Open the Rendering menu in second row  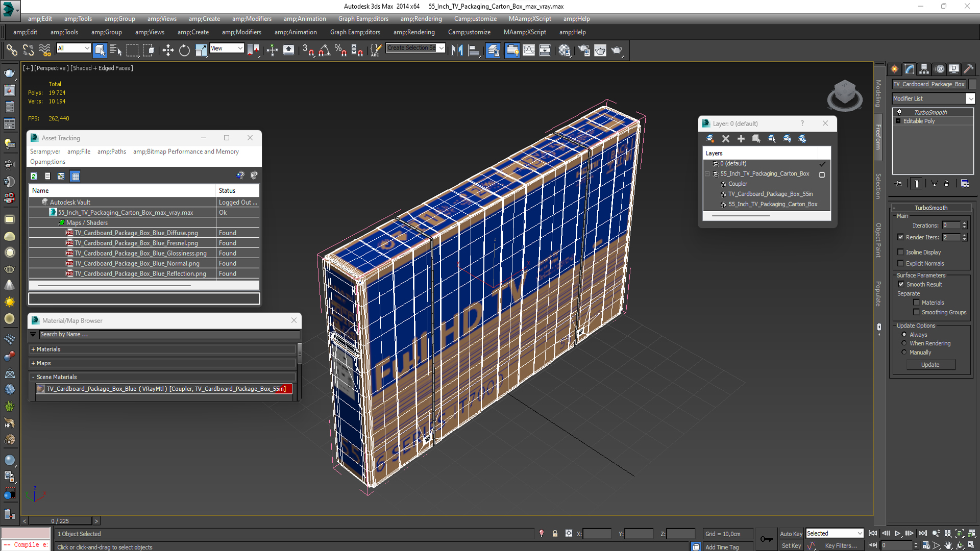click(x=414, y=32)
